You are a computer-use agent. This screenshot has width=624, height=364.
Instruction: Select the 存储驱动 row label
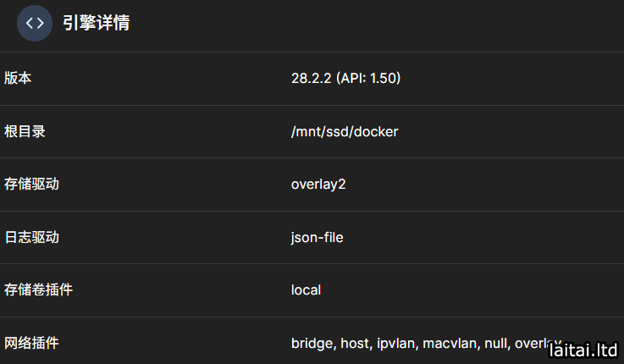point(31,185)
